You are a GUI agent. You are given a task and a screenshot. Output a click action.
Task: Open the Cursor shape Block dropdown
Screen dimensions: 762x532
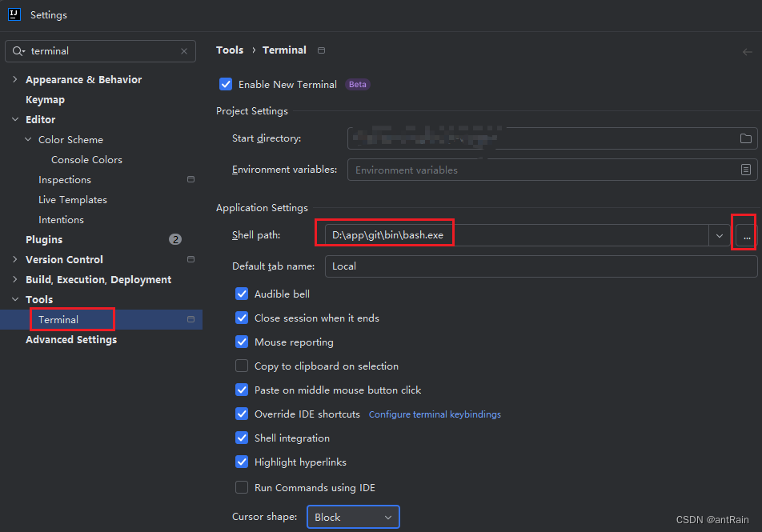click(353, 517)
